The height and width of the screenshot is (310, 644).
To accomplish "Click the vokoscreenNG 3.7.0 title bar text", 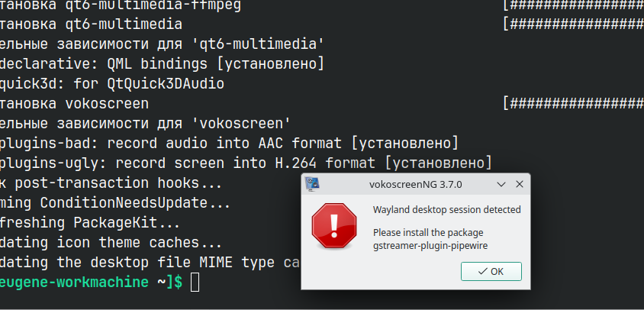I will click(x=415, y=185).
